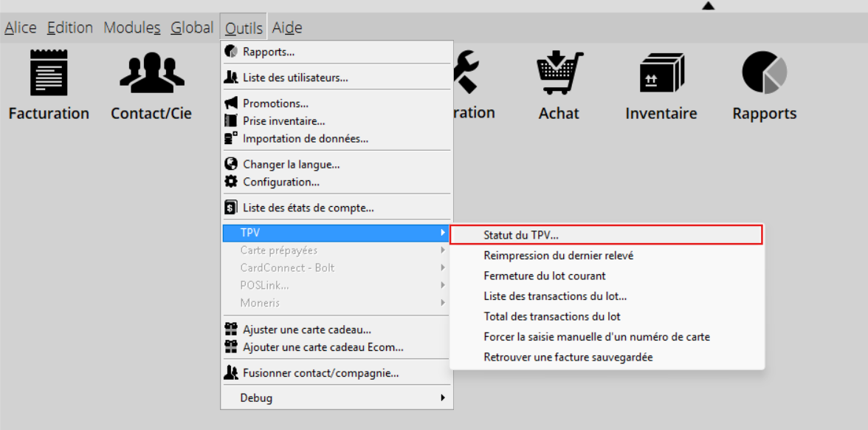The height and width of the screenshot is (430, 868).
Task: Open the Facturation module icon
Action: click(x=49, y=73)
